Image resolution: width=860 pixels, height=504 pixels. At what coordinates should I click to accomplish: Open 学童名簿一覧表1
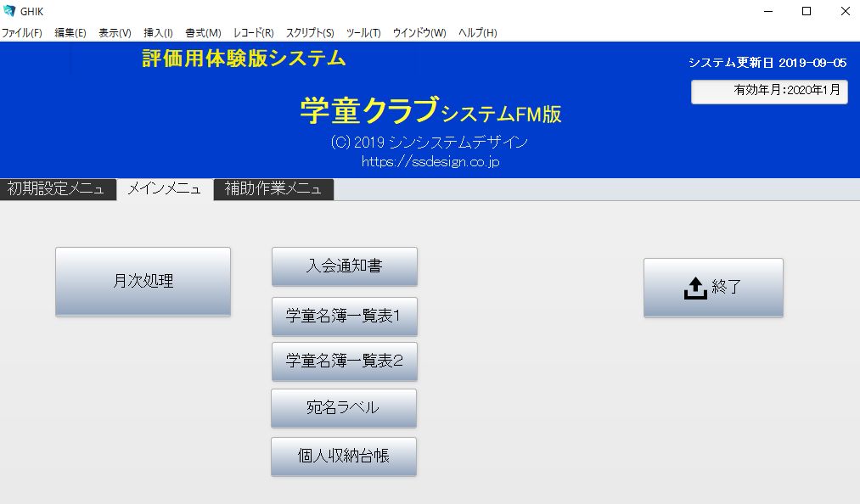[x=345, y=316]
